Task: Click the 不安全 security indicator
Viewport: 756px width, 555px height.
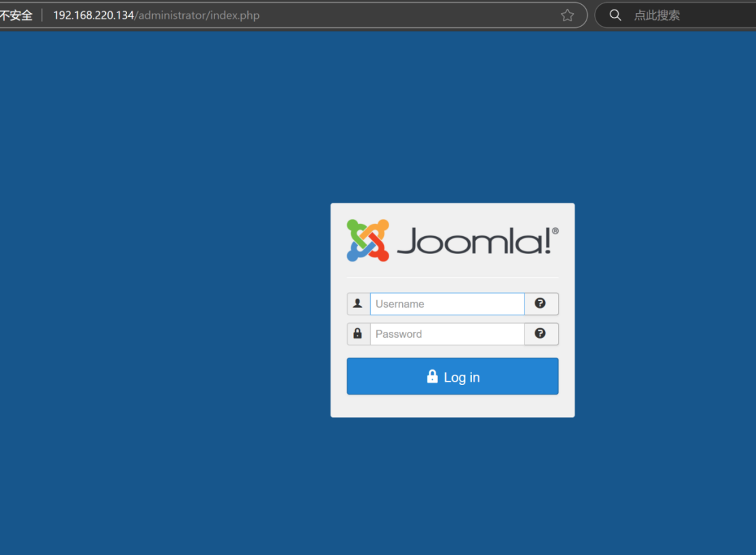Action: (x=16, y=16)
